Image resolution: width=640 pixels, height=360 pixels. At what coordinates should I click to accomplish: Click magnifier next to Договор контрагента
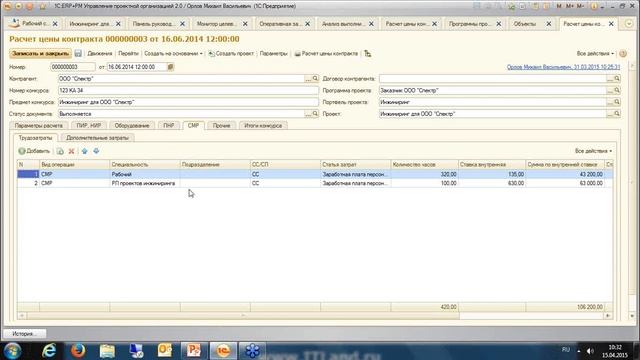617,78
